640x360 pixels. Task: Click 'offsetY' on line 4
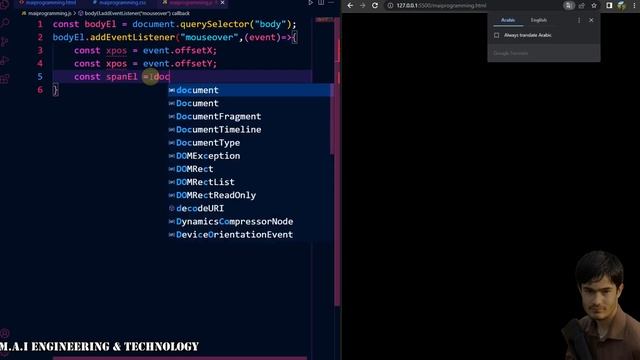click(x=193, y=64)
